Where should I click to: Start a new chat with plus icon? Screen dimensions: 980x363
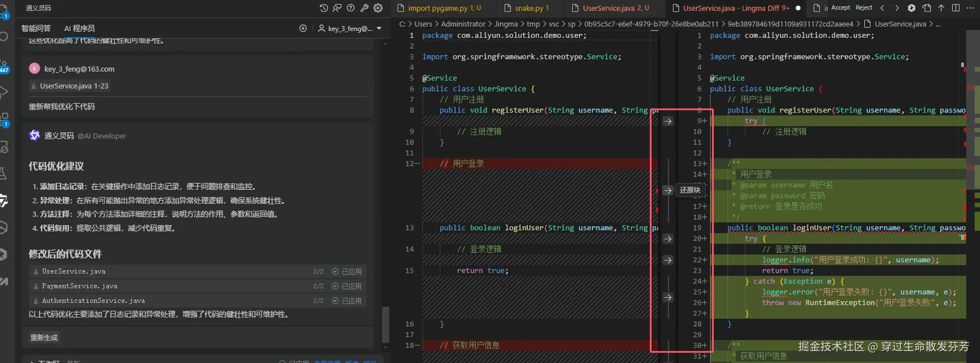303,28
